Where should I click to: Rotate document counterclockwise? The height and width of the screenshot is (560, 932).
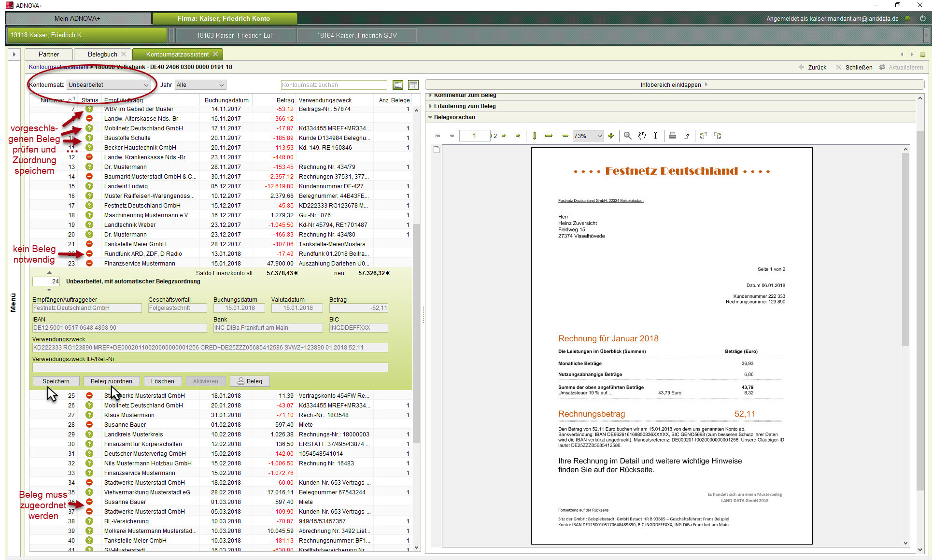coord(704,136)
